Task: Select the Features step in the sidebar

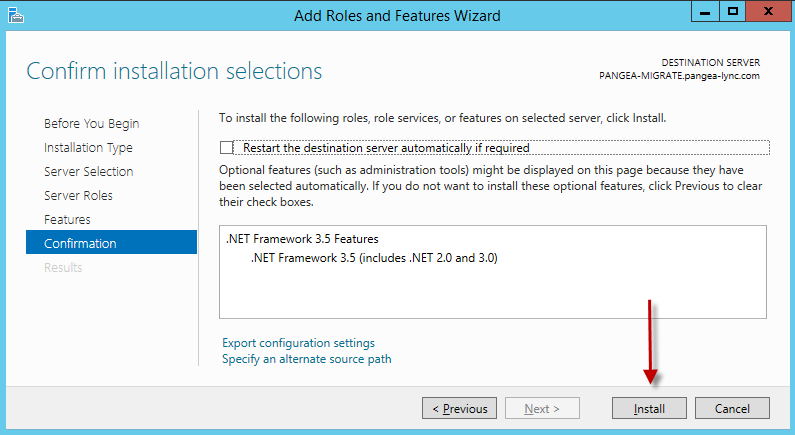Action: pos(67,220)
